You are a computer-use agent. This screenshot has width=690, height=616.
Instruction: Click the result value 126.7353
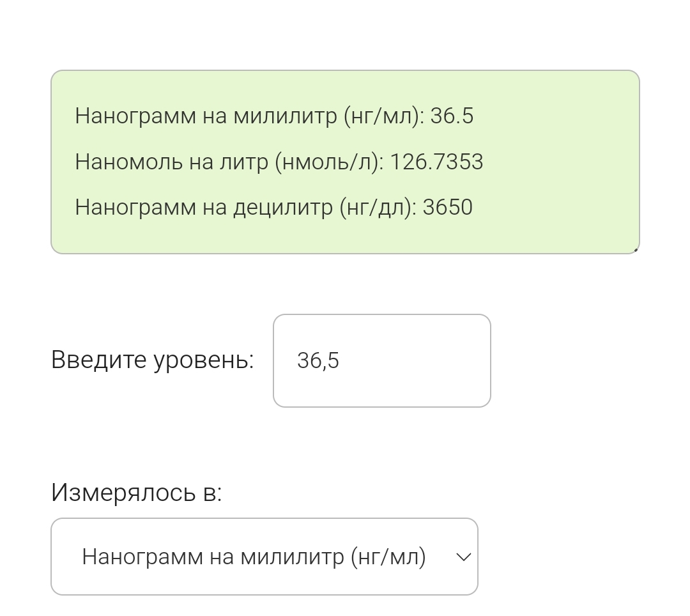pyautogui.click(x=436, y=162)
